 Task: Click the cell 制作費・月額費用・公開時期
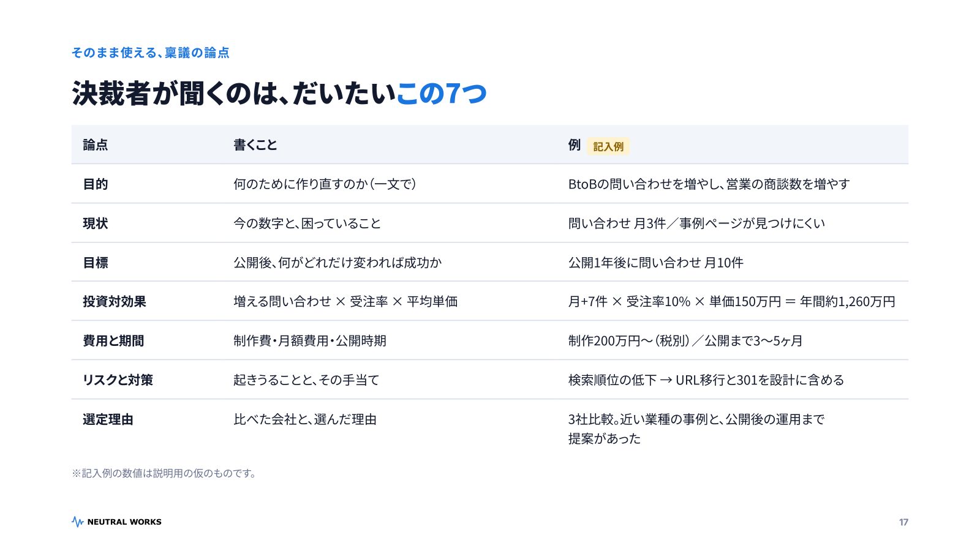point(310,341)
